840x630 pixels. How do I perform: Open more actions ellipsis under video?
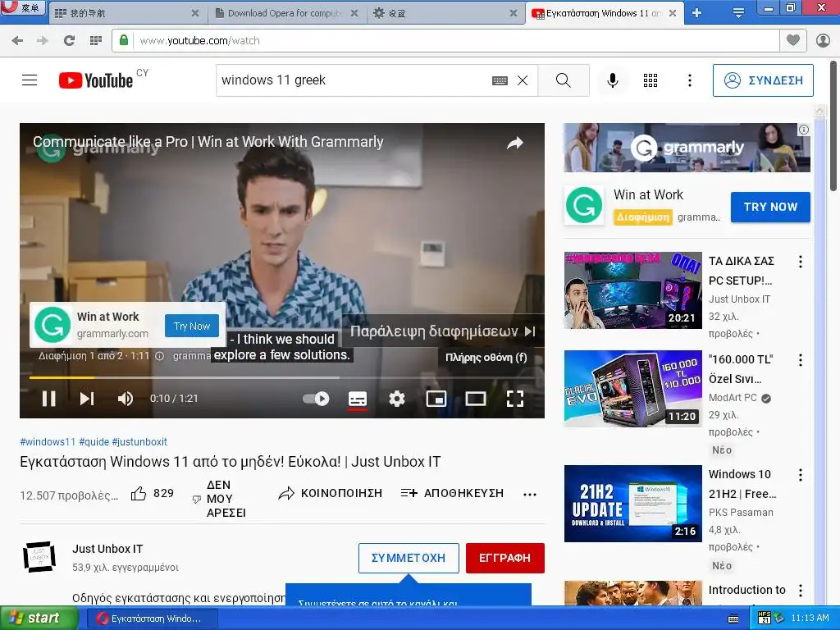tap(530, 495)
